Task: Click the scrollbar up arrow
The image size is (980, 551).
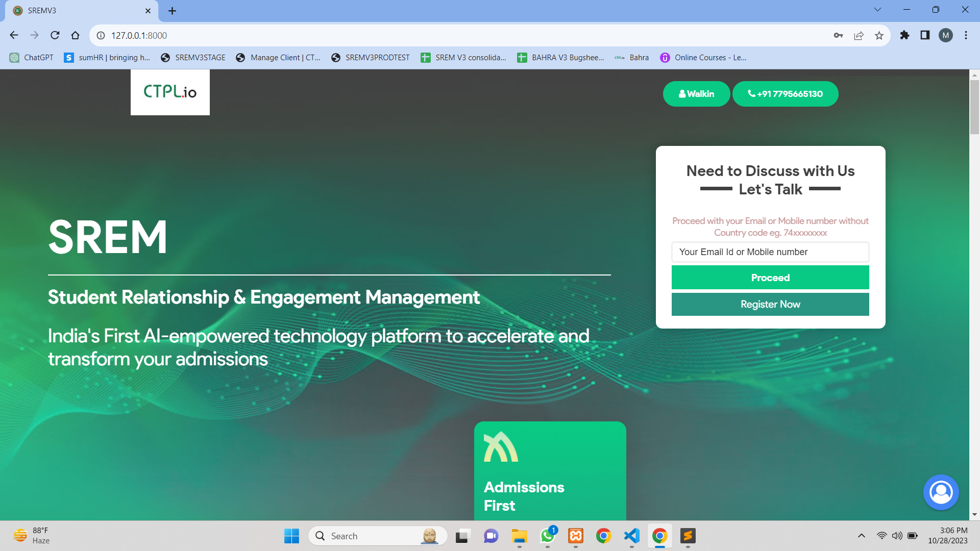Action: click(x=974, y=75)
